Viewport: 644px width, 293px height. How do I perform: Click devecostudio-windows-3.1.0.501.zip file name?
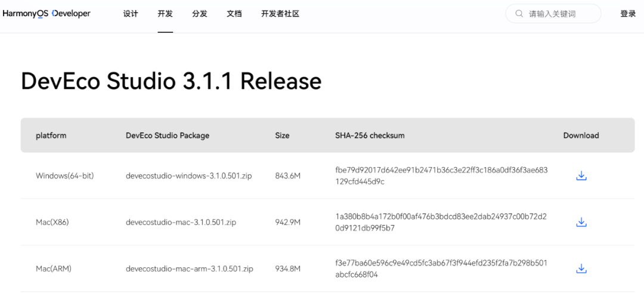[x=189, y=176]
